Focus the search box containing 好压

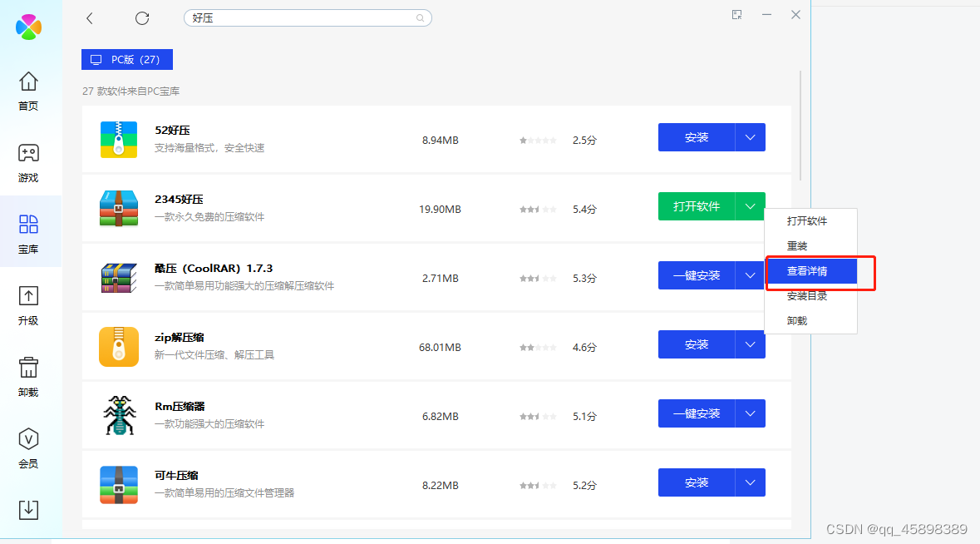point(308,18)
